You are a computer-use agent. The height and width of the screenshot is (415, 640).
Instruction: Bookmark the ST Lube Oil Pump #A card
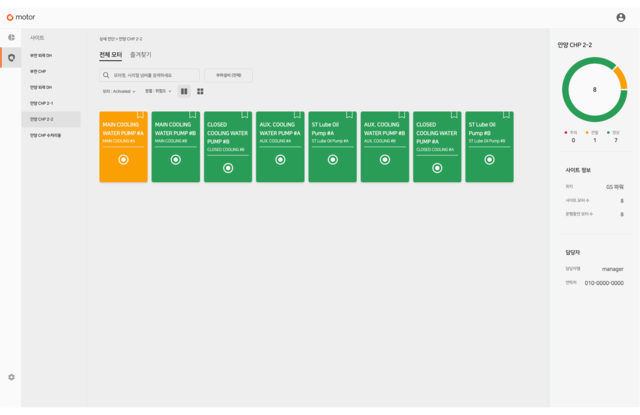[349, 115]
